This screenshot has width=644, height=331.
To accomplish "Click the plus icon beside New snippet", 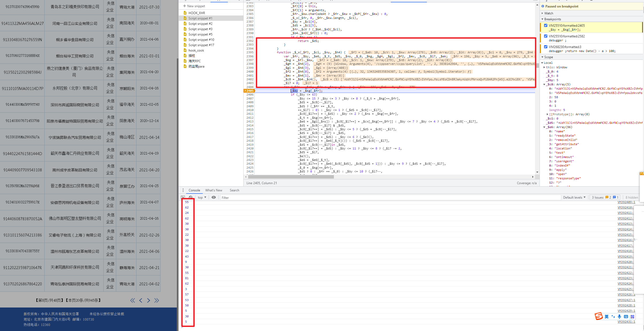I will pos(185,6).
